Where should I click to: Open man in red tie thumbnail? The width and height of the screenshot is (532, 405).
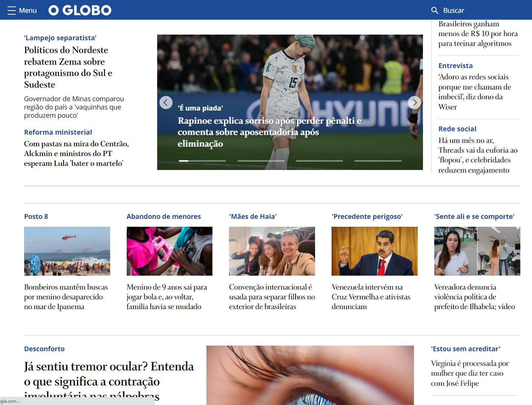[374, 251]
